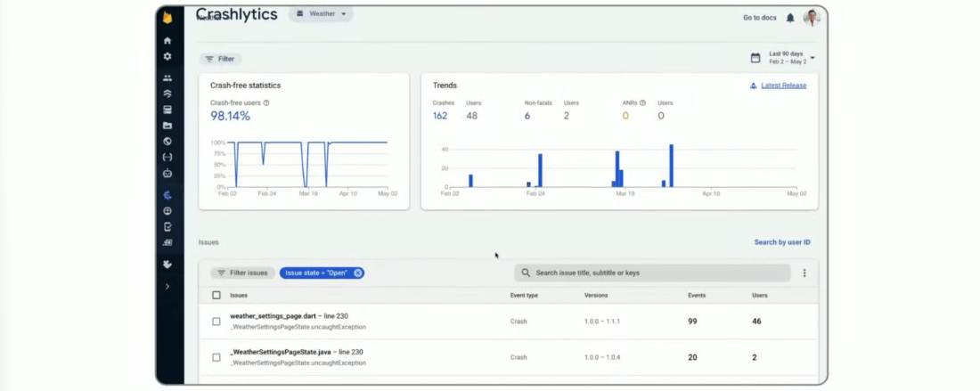Click Search by user ID link

coord(782,242)
